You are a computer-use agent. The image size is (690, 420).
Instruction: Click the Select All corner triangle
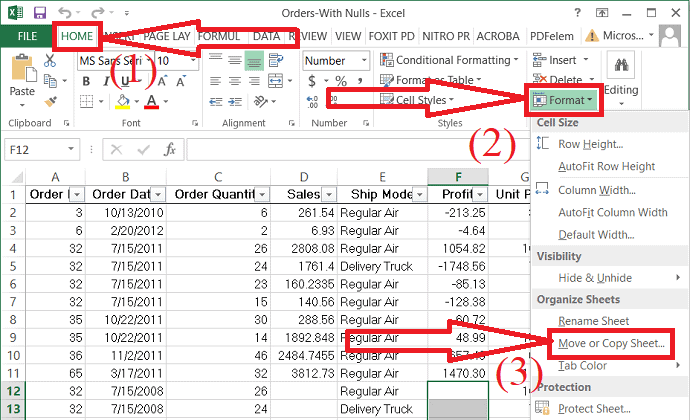(x=16, y=177)
